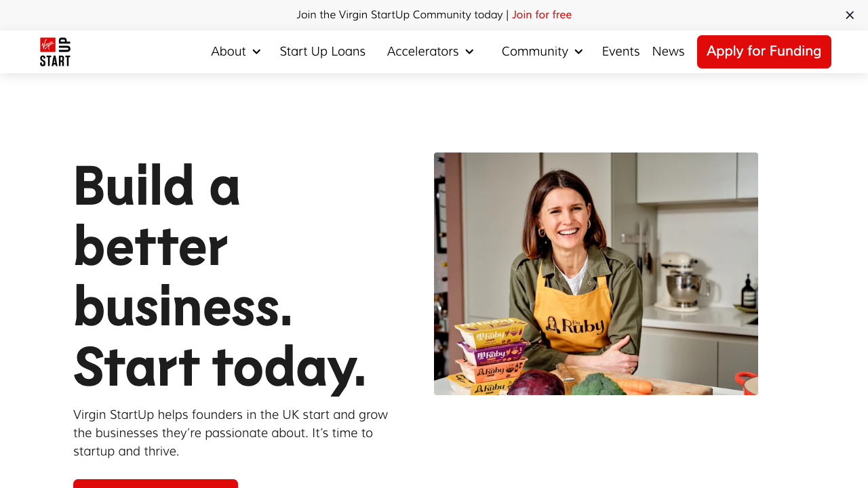This screenshot has width=868, height=488.
Task: Open the Events page
Action: 621,52
